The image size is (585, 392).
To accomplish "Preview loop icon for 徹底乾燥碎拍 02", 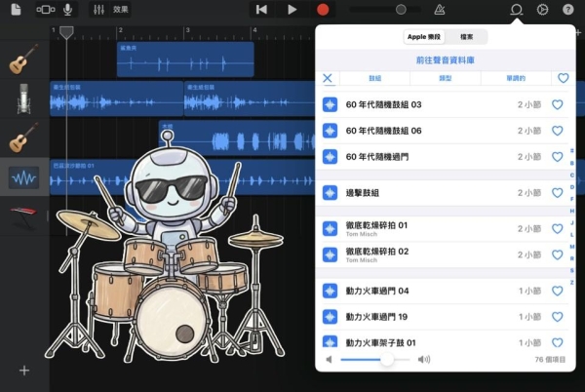I will (x=330, y=255).
